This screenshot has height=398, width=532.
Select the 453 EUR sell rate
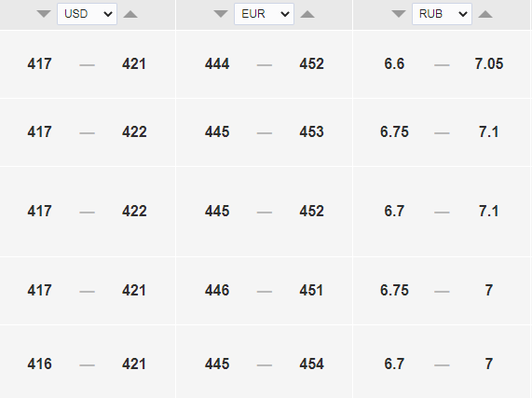(x=311, y=132)
